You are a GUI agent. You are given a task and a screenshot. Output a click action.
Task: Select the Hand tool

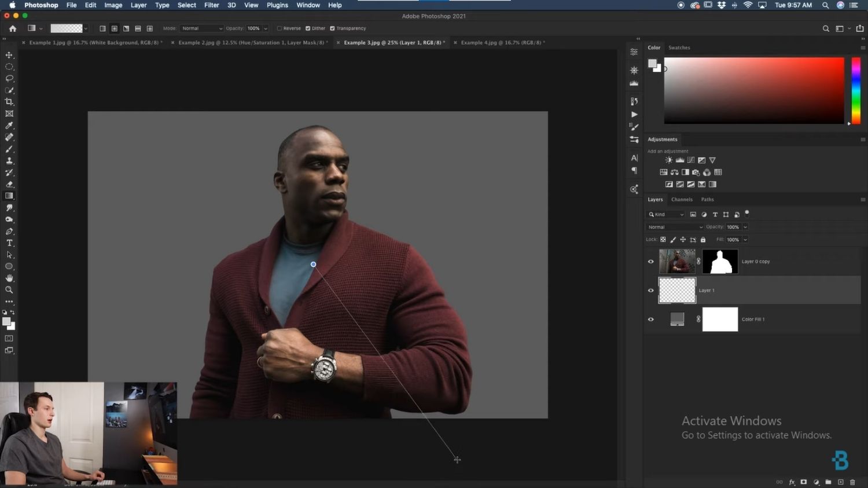(9, 277)
